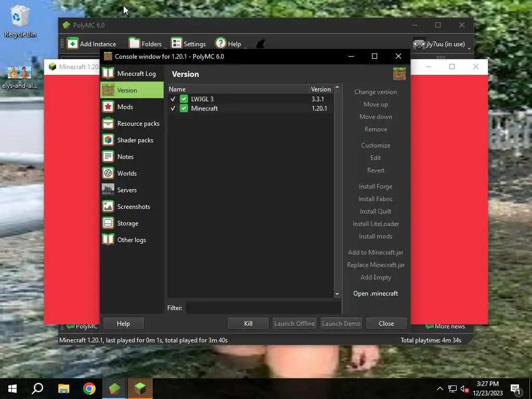Open Help in PolyMC toolbar
The image size is (532, 399).
pos(229,44)
